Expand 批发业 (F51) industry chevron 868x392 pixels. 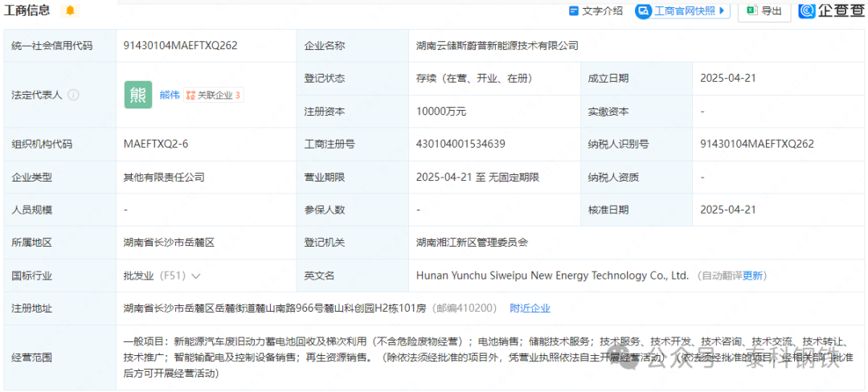[195, 276]
